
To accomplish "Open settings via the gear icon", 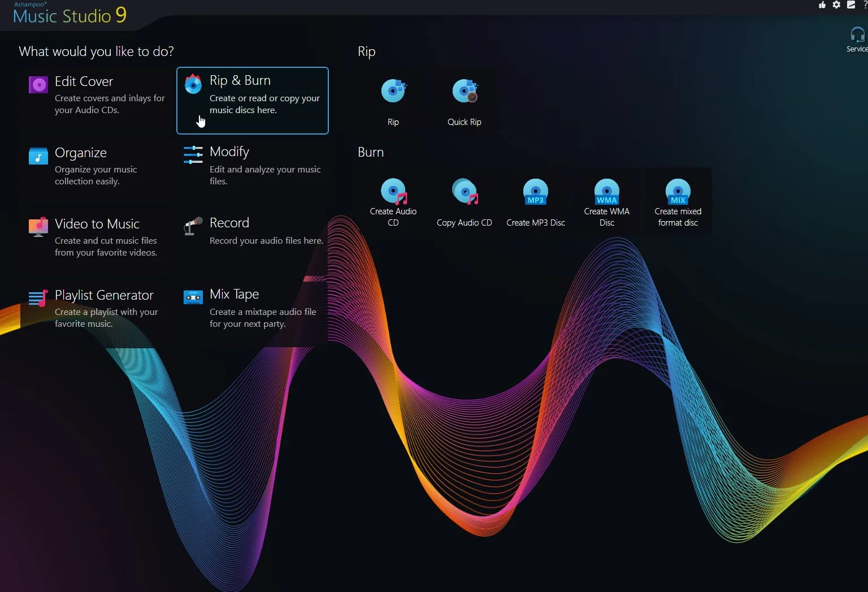I will coord(836,5).
